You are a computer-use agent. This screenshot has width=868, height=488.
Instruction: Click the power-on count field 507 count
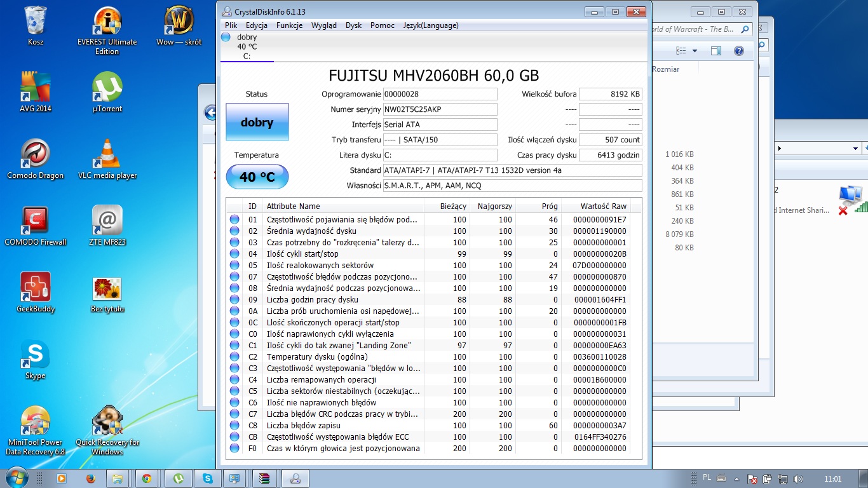click(611, 140)
